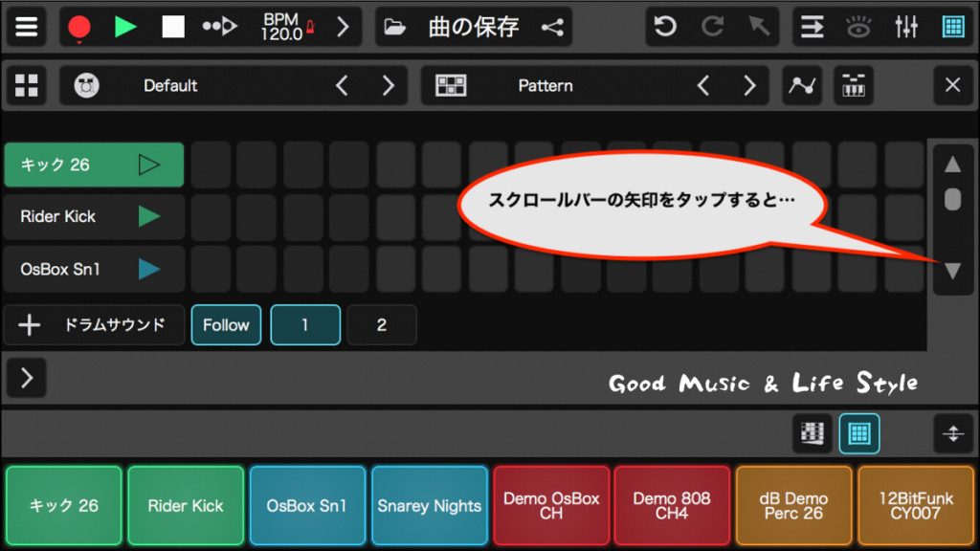Screen dimensions: 980x551
Task: Redo the last undone action
Action: click(712, 27)
